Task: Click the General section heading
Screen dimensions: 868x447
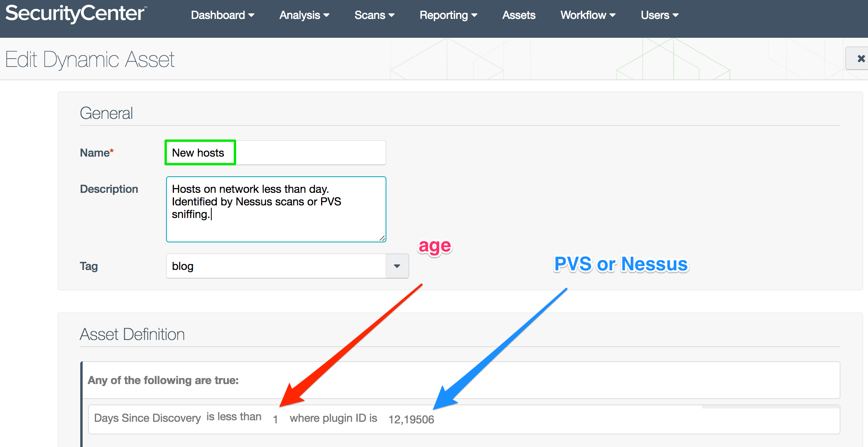Action: (106, 113)
